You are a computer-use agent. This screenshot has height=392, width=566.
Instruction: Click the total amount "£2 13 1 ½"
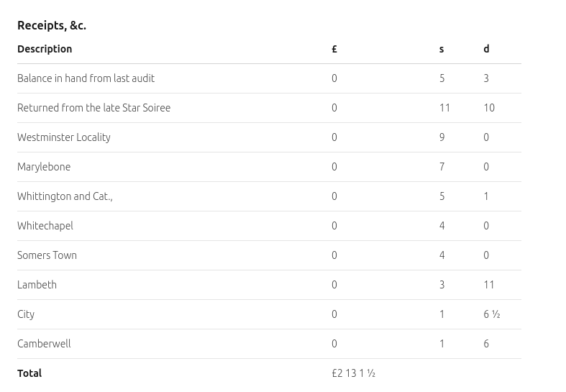point(353,373)
